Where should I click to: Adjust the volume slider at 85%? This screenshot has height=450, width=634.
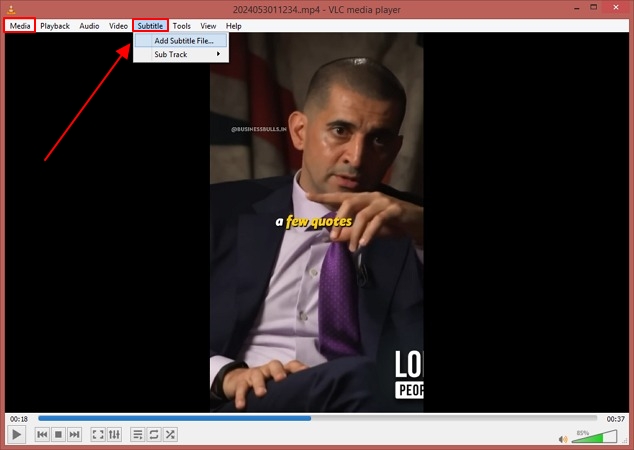click(594, 437)
